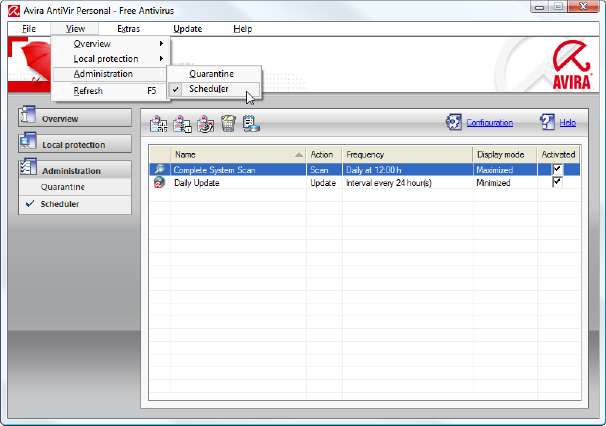The image size is (606, 426).
Task: Click the Start job toolbar icon
Action: click(x=204, y=124)
